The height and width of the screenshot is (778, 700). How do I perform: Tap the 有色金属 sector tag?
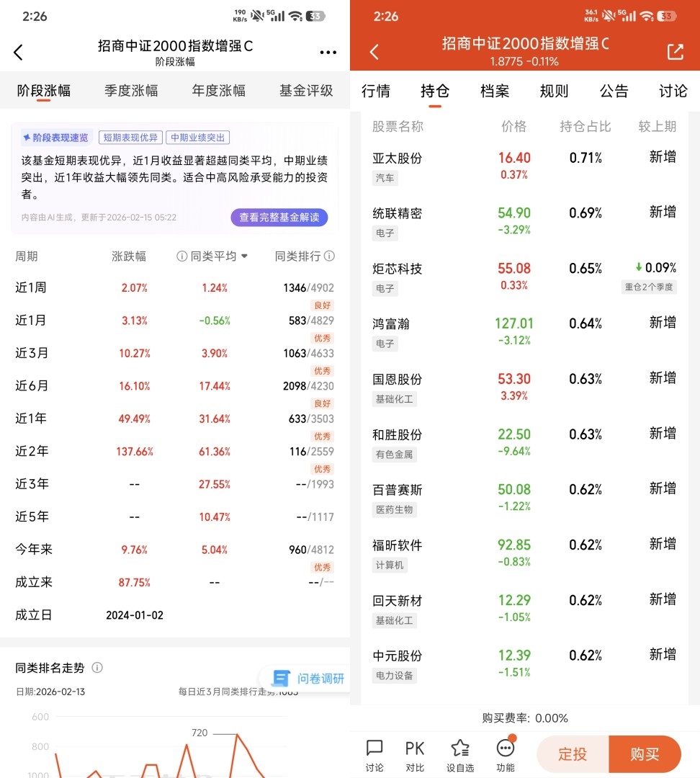[x=395, y=455]
